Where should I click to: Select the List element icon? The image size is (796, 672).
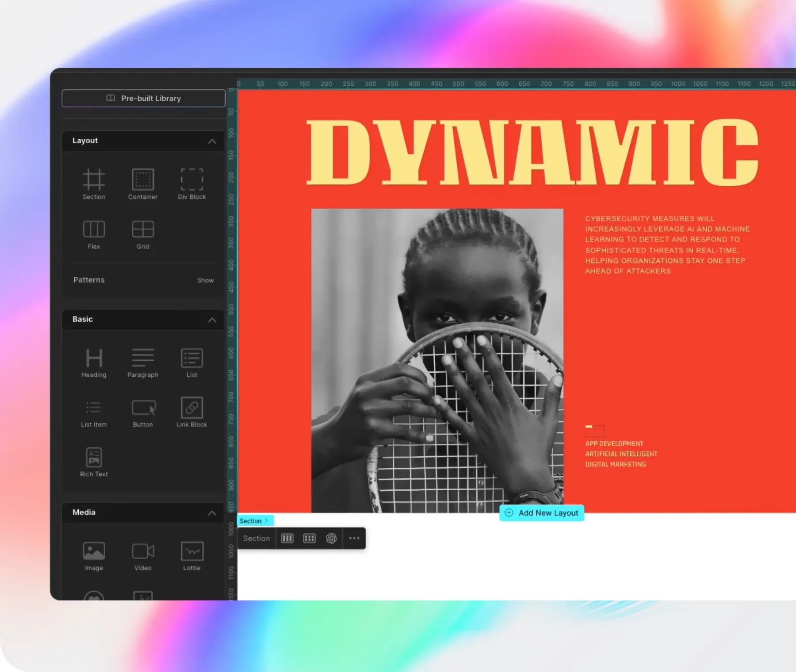[x=192, y=358]
